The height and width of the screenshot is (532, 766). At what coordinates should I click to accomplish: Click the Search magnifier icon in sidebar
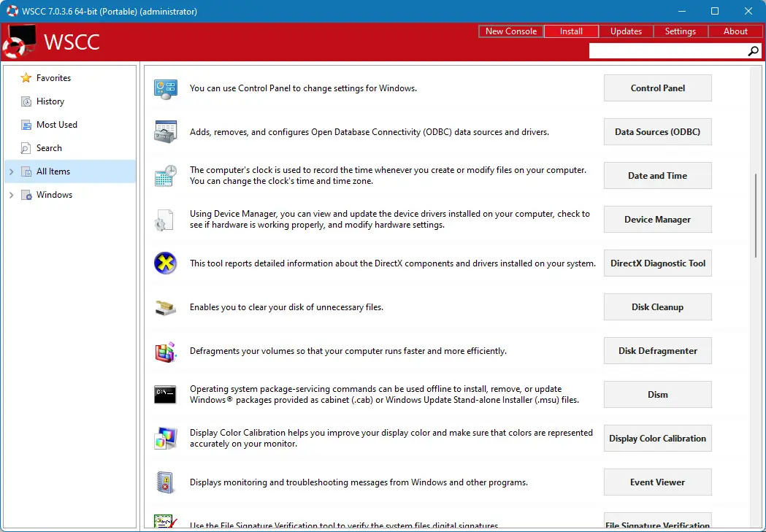coord(26,148)
